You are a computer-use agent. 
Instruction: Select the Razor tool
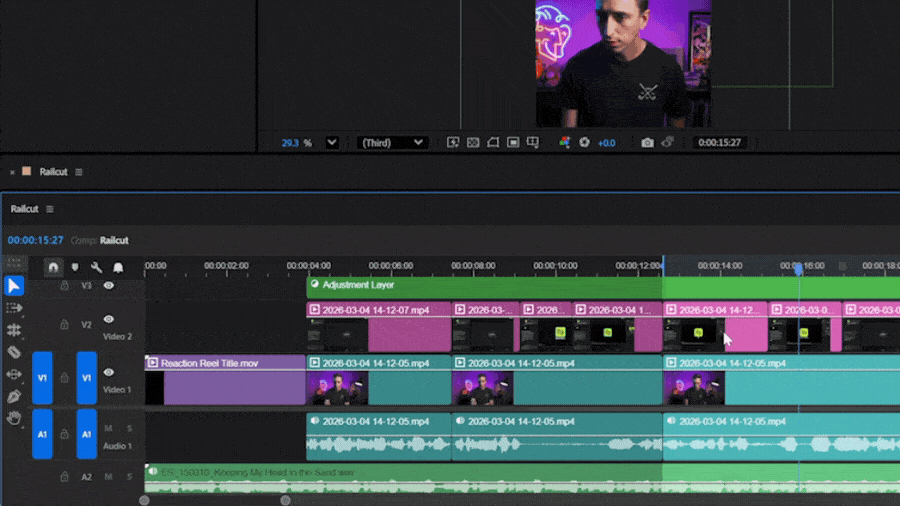click(14, 352)
